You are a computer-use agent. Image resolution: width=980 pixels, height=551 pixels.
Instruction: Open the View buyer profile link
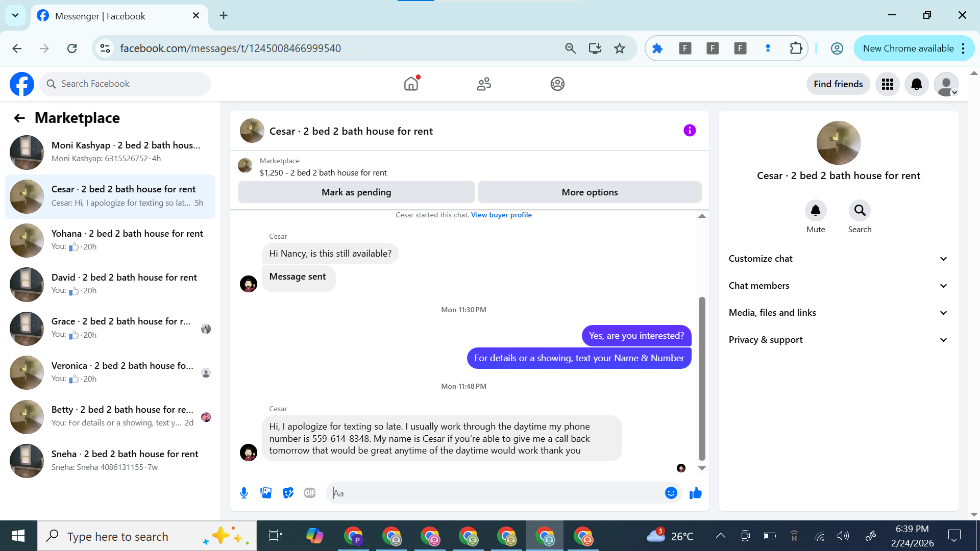coord(501,215)
